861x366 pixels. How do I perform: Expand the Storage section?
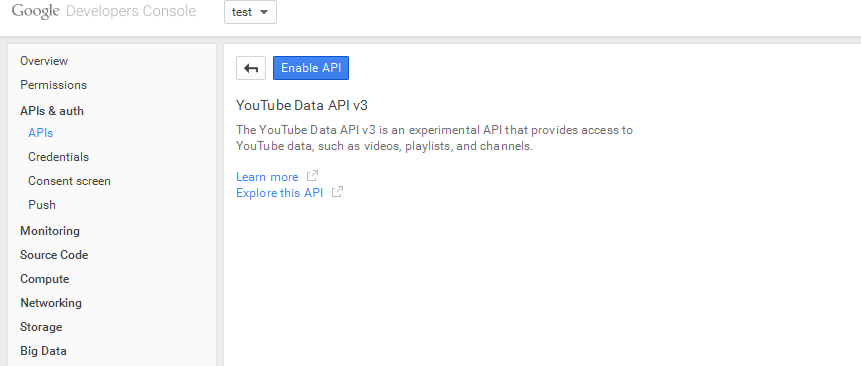point(41,327)
